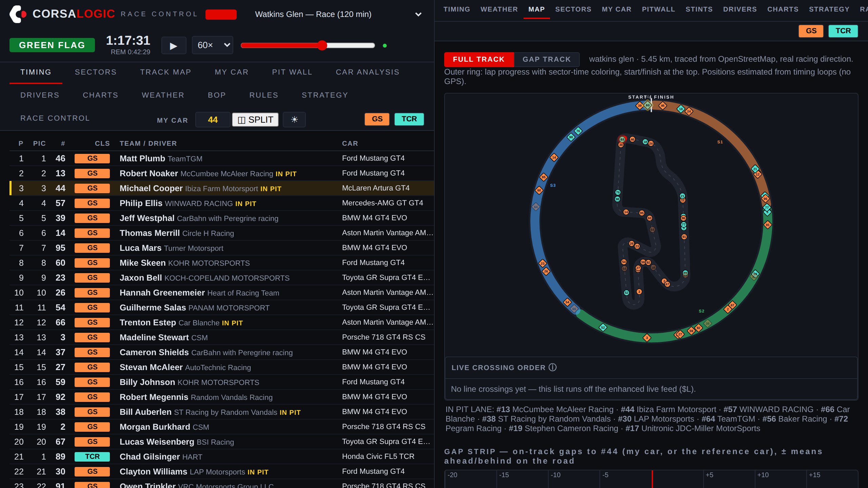868x488 pixels.
Task: Open TRACK MAP tab in left panel
Action: [x=165, y=72]
